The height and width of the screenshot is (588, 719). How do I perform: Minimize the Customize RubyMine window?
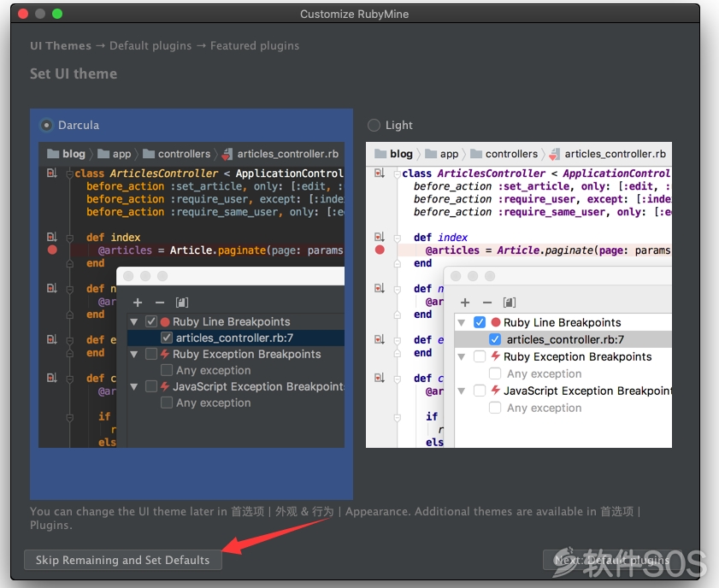coord(40,14)
